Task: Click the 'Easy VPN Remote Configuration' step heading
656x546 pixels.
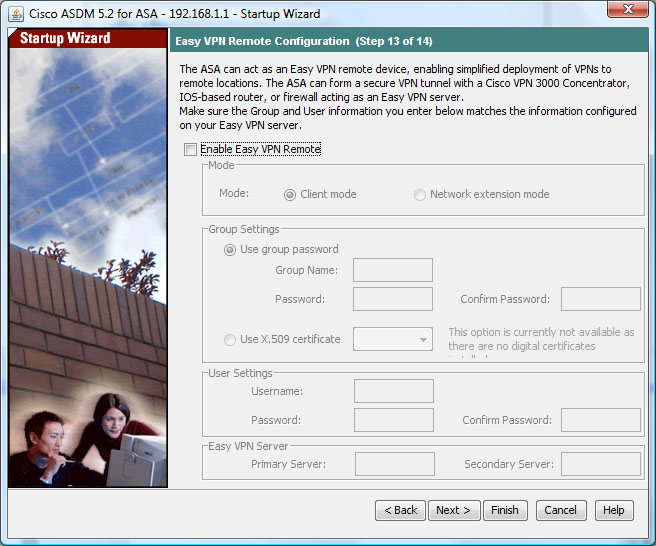Action: 304,41
